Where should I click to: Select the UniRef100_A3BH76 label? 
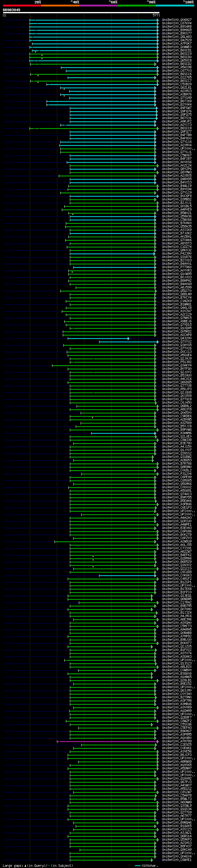(177, 94)
